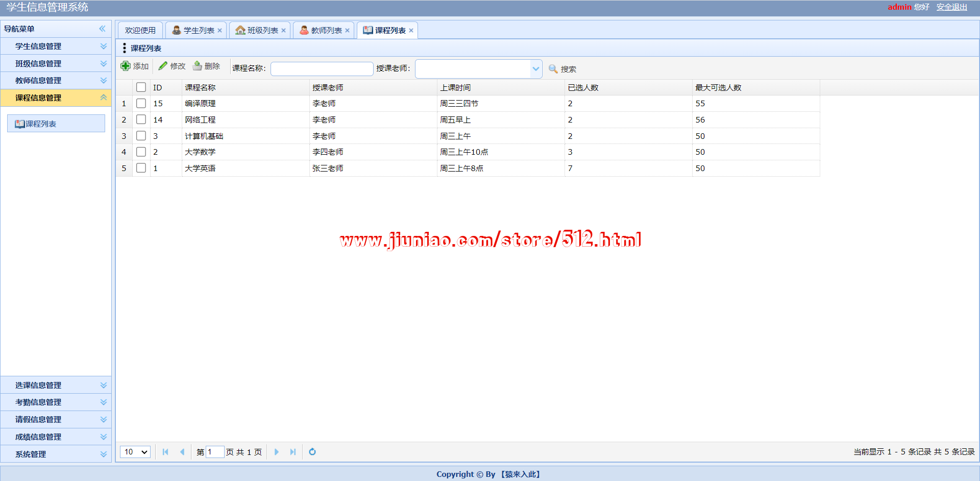Check the row for 编译原理
980x481 pixels.
coord(141,104)
